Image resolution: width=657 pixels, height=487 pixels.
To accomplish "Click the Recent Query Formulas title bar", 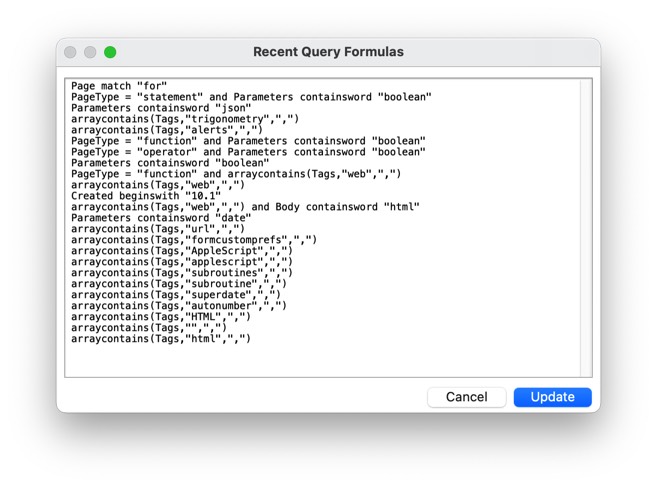I will [x=328, y=52].
